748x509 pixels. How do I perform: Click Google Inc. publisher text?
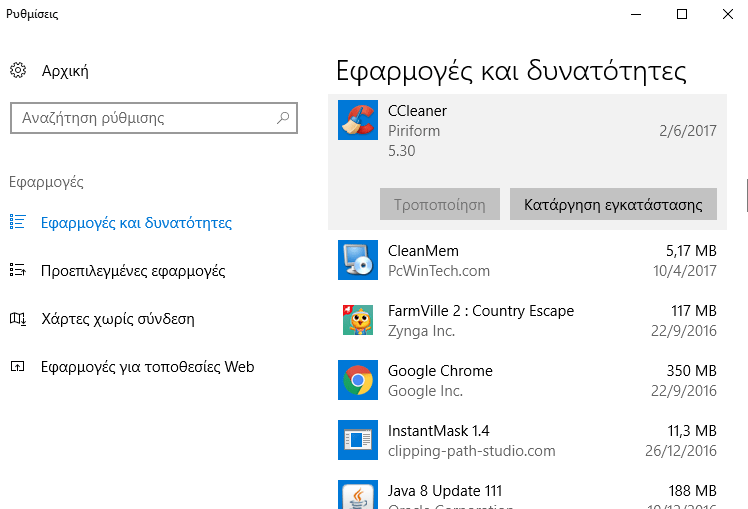point(426,391)
